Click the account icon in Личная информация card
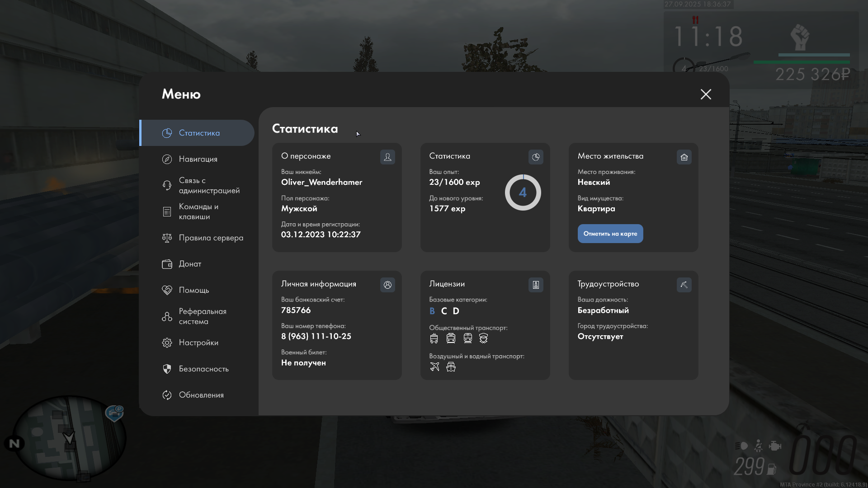Screen dimensions: 868x488 (x=387, y=285)
